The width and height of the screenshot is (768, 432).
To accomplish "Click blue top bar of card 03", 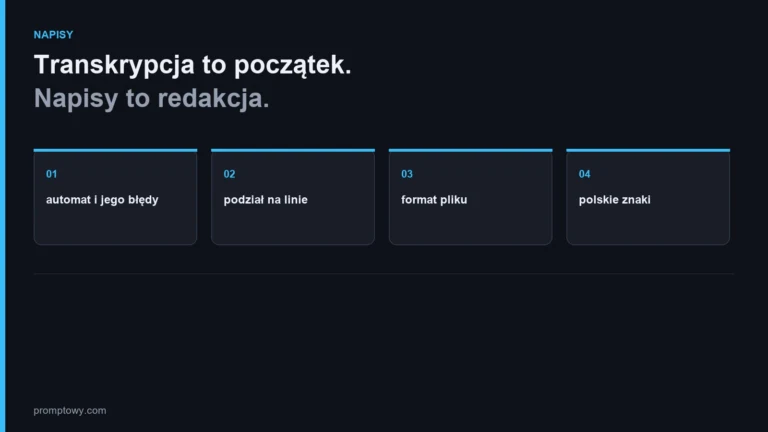I will pos(471,150).
